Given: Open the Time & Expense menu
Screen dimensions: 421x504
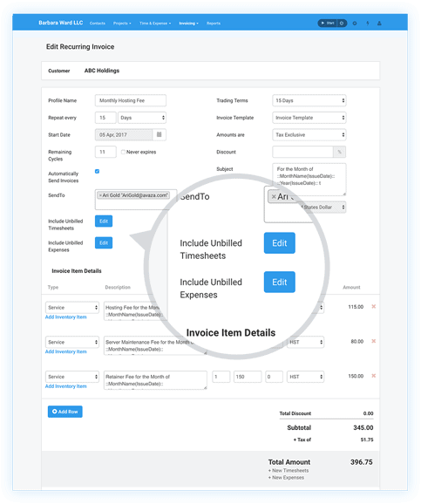Looking at the screenshot, I should point(155,24).
